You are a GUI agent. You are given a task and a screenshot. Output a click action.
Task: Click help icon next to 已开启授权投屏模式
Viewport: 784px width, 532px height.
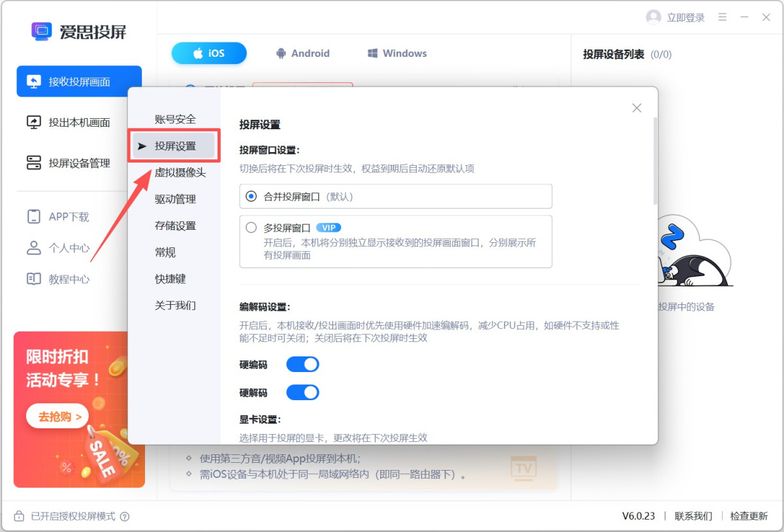point(125,516)
